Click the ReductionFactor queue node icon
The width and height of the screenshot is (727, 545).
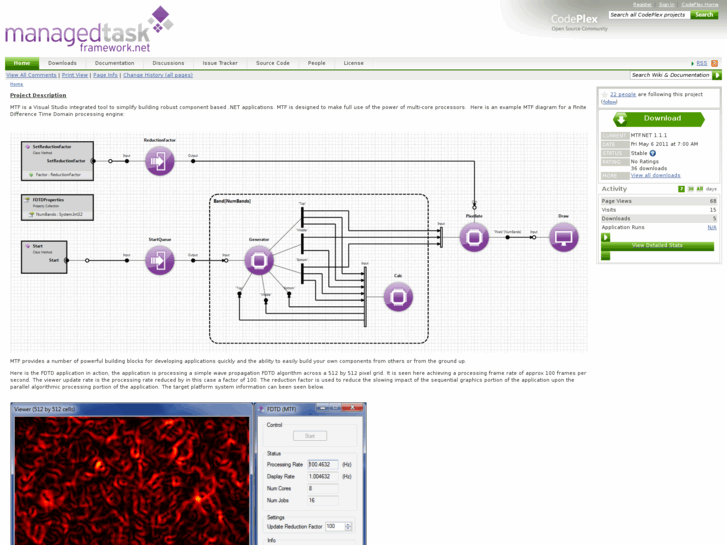[159, 161]
